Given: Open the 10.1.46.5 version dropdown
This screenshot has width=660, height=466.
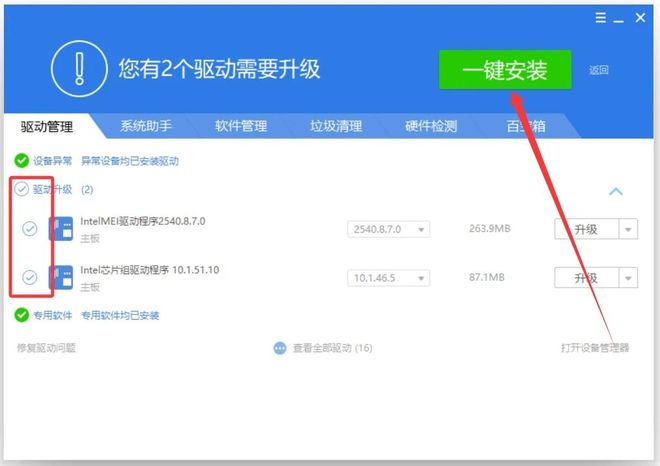Looking at the screenshot, I should tap(389, 278).
